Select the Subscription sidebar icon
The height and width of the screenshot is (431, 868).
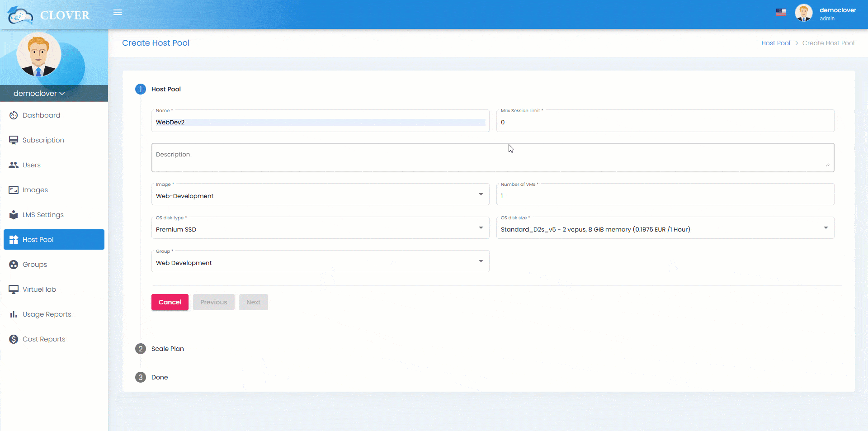(x=14, y=140)
